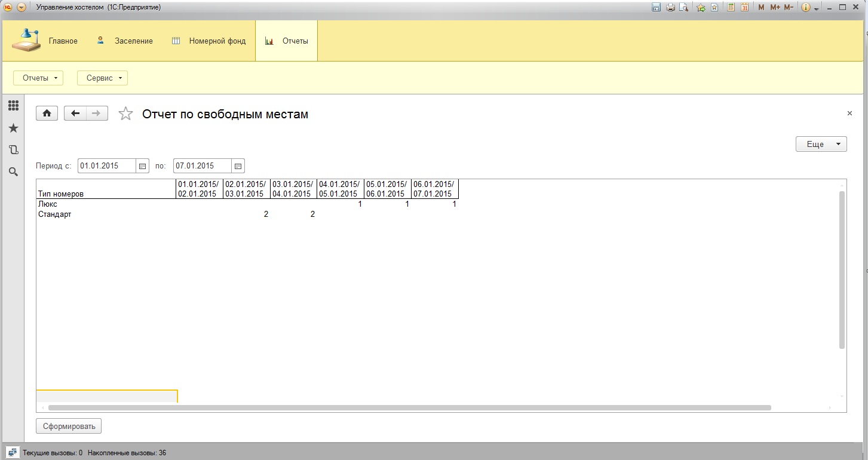Click the status bar calls icon
Screen dimensions: 868x460
(13, 452)
